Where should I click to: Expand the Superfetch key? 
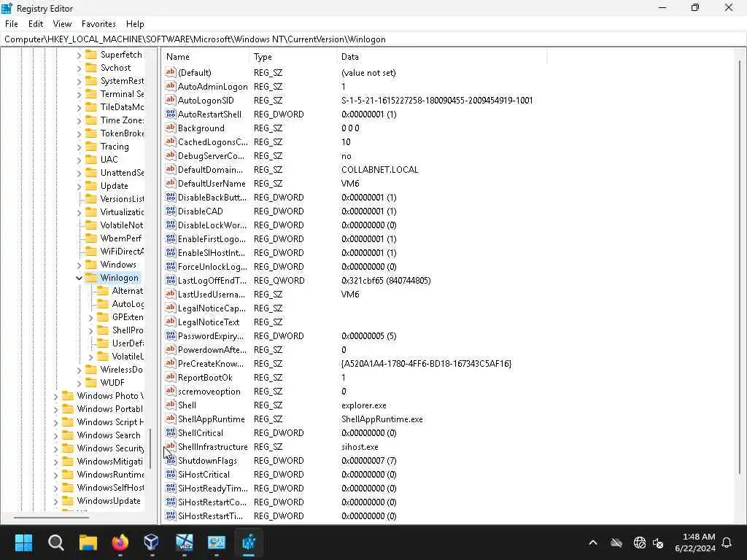pos(79,55)
